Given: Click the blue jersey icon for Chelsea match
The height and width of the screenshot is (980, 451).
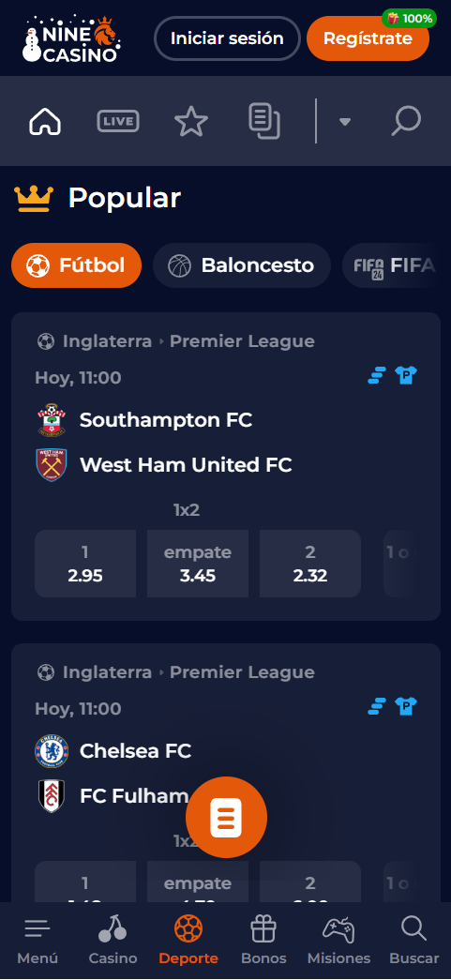Looking at the screenshot, I should [406, 707].
